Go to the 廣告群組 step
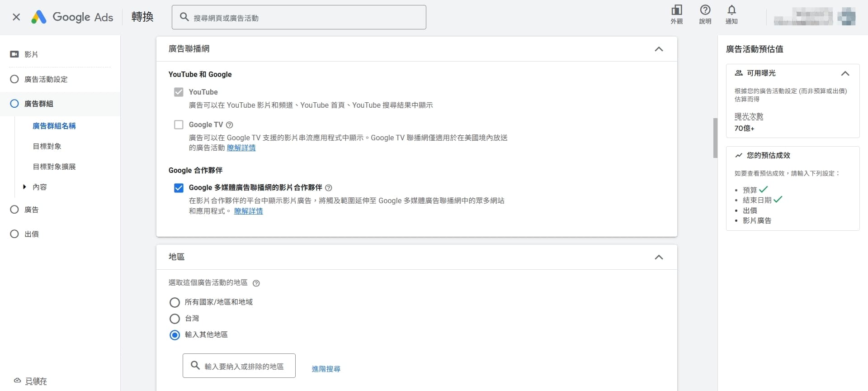 click(38, 104)
